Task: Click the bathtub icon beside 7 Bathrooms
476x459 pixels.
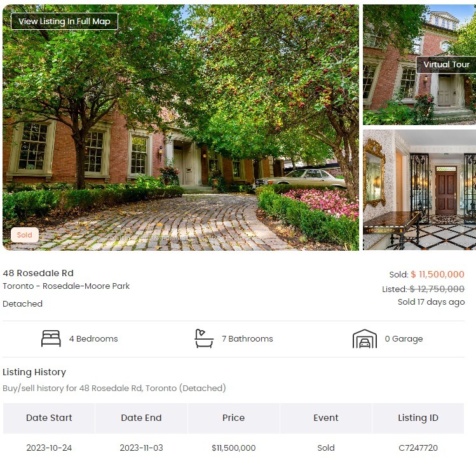Action: point(204,338)
